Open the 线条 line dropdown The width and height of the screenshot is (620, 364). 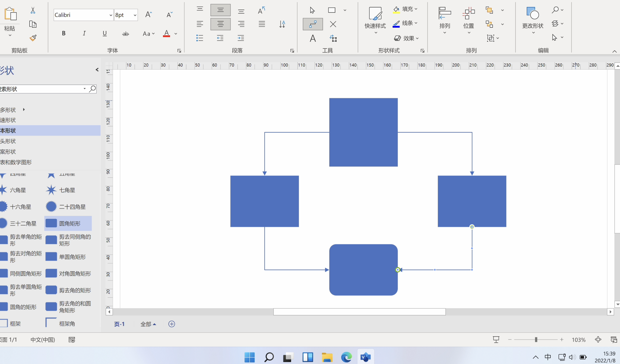click(405, 23)
